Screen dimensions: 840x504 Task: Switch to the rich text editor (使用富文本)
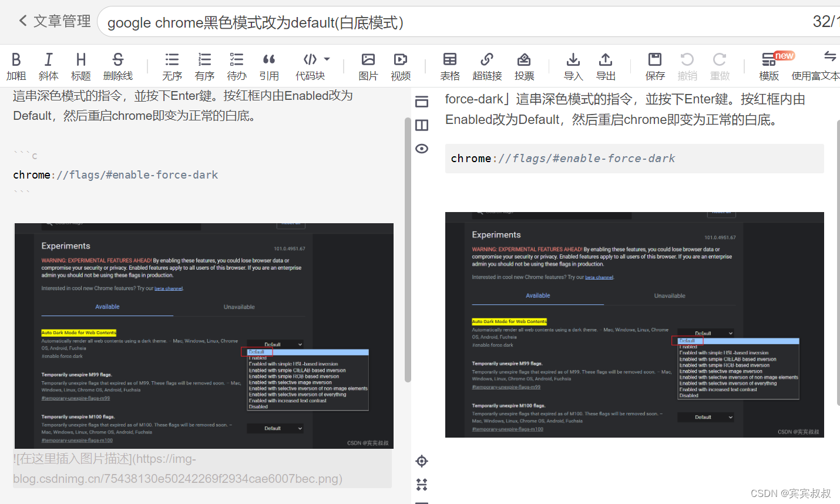pyautogui.click(x=816, y=66)
